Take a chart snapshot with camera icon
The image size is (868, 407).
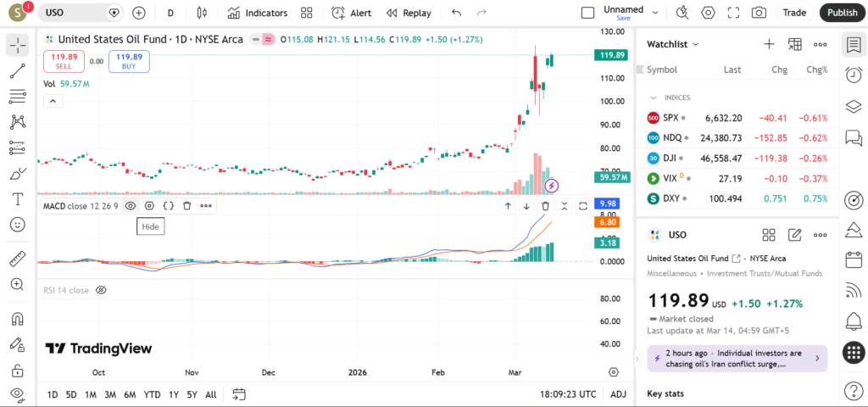(759, 13)
